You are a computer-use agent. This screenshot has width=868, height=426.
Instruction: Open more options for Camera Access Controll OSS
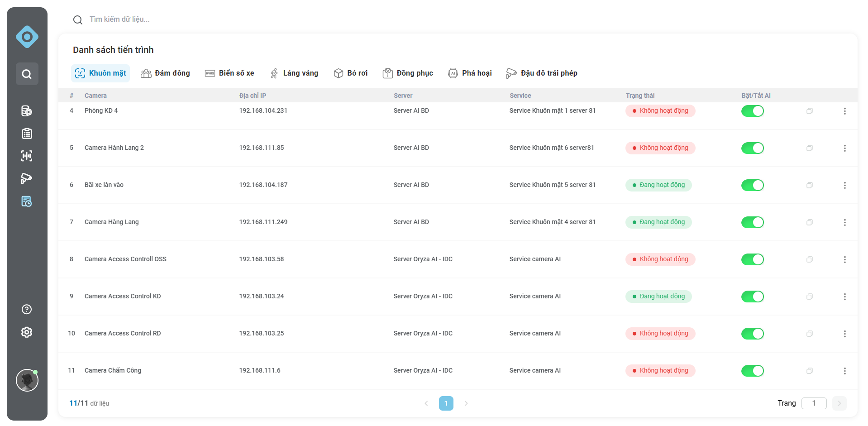pyautogui.click(x=844, y=259)
